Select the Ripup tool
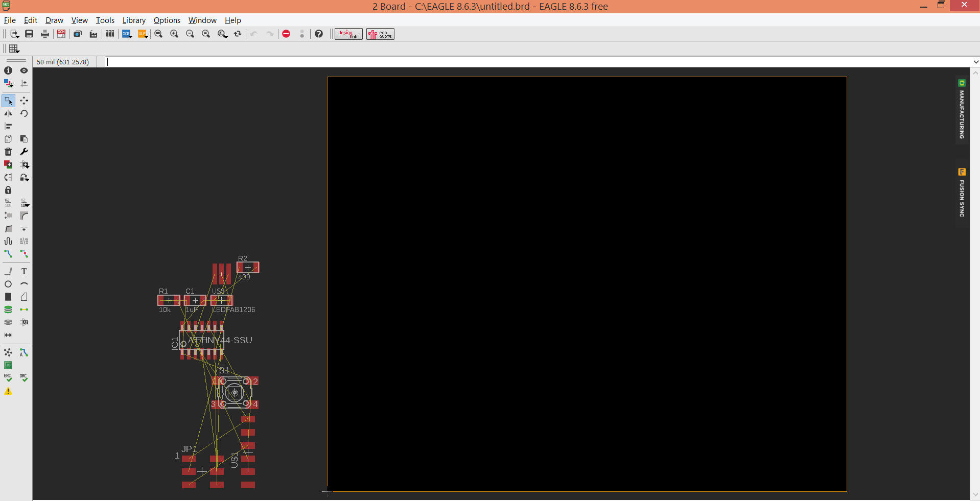This screenshot has width=980, height=501. (x=24, y=254)
